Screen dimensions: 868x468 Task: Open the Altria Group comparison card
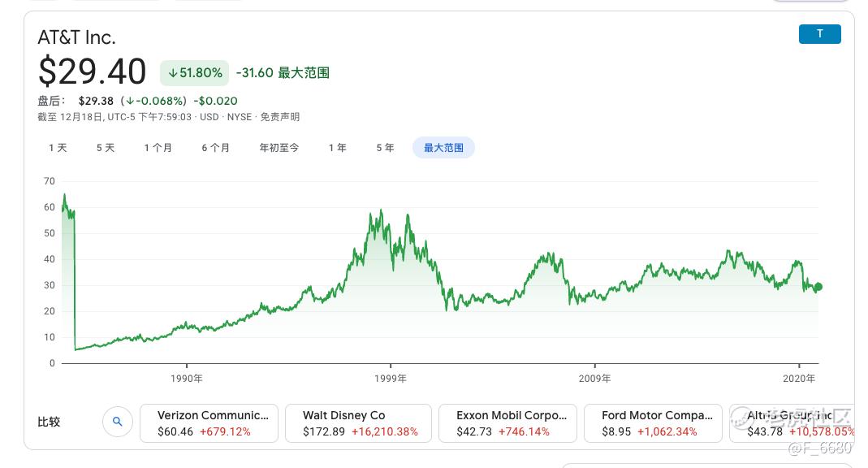[792, 423]
